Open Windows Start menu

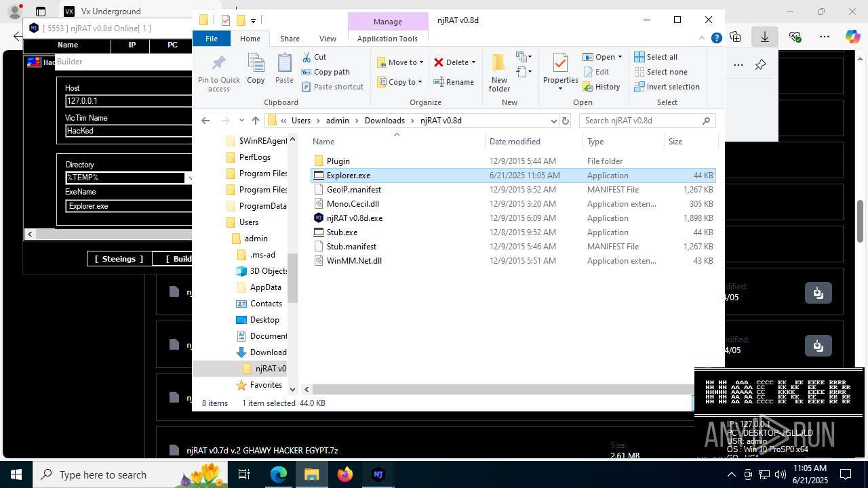click(16, 474)
